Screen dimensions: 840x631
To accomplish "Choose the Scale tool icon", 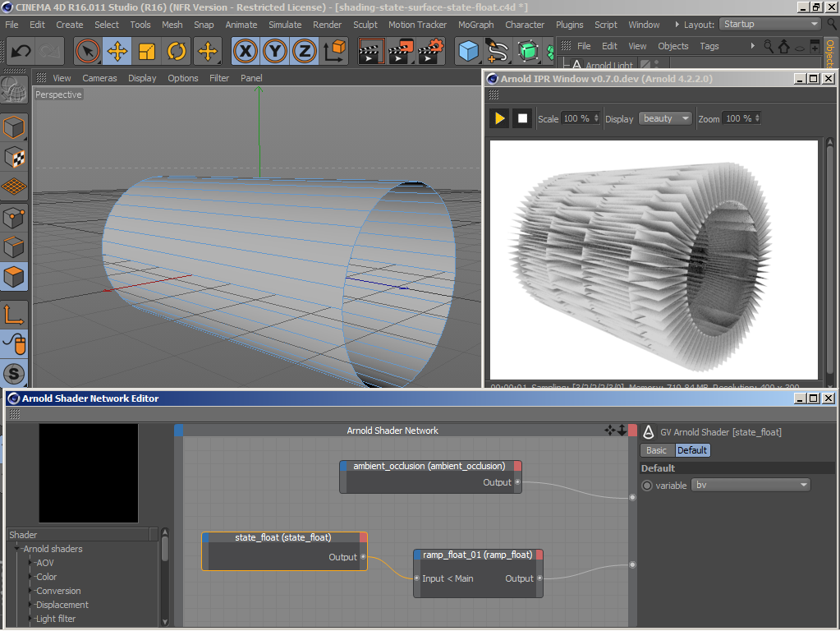I will [x=147, y=52].
